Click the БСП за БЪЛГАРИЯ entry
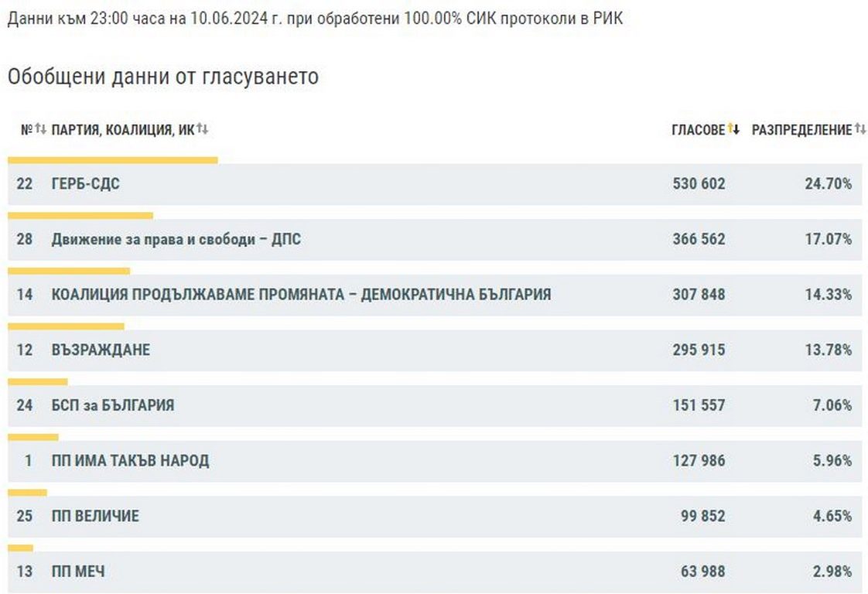 113,405
